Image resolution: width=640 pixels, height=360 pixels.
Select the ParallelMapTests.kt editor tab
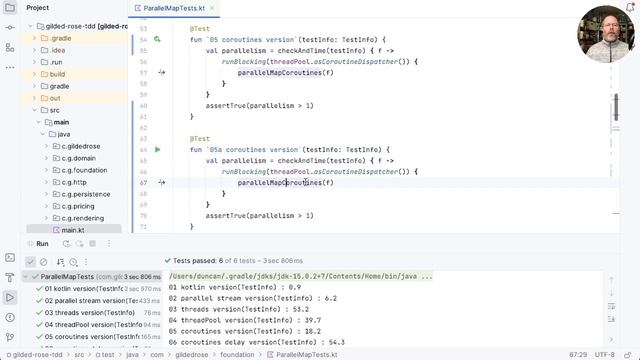(174, 8)
